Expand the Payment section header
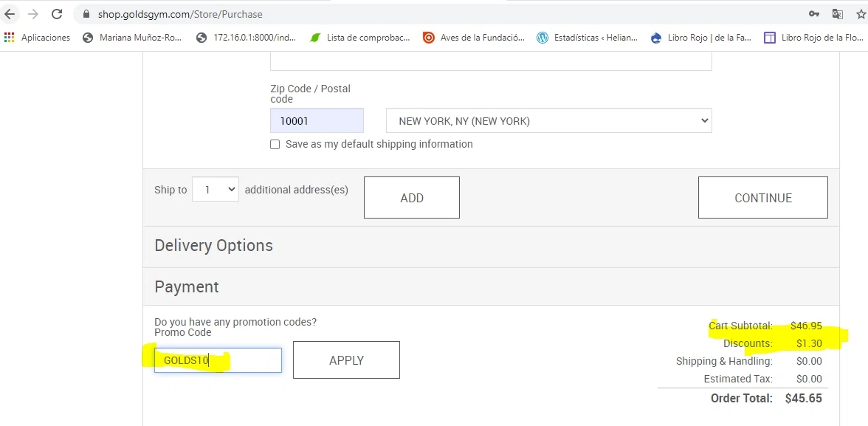 click(187, 287)
